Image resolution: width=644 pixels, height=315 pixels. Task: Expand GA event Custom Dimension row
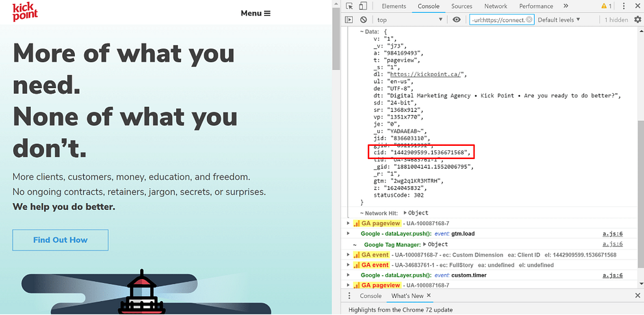click(x=348, y=255)
